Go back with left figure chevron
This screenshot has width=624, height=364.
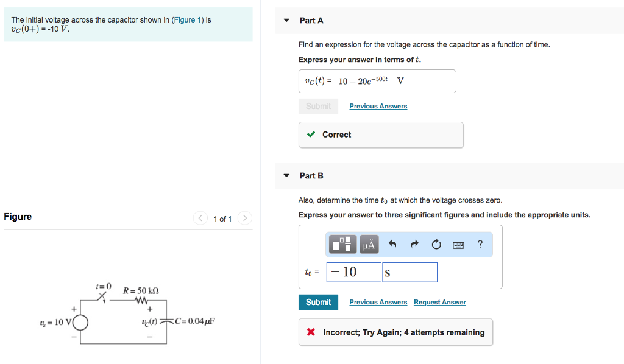point(200,218)
